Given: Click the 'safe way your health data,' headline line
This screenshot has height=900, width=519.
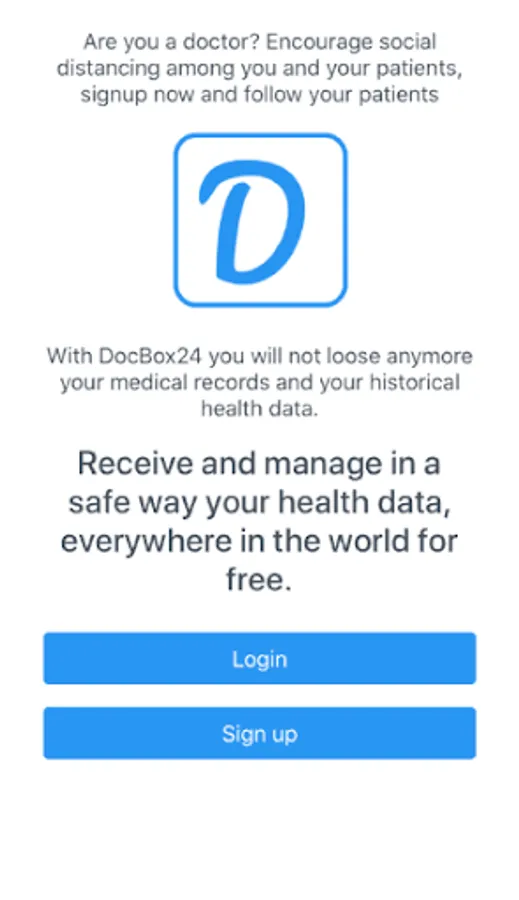Looking at the screenshot, I should pos(259,503).
